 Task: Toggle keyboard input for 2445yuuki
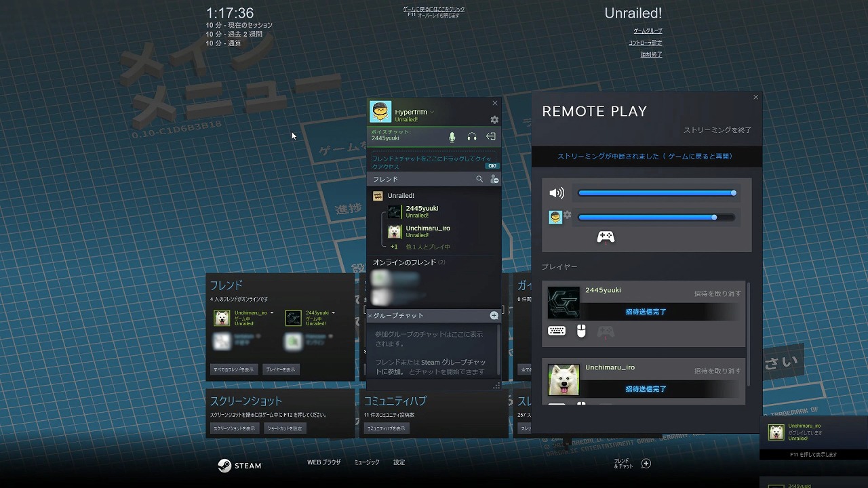coord(557,331)
